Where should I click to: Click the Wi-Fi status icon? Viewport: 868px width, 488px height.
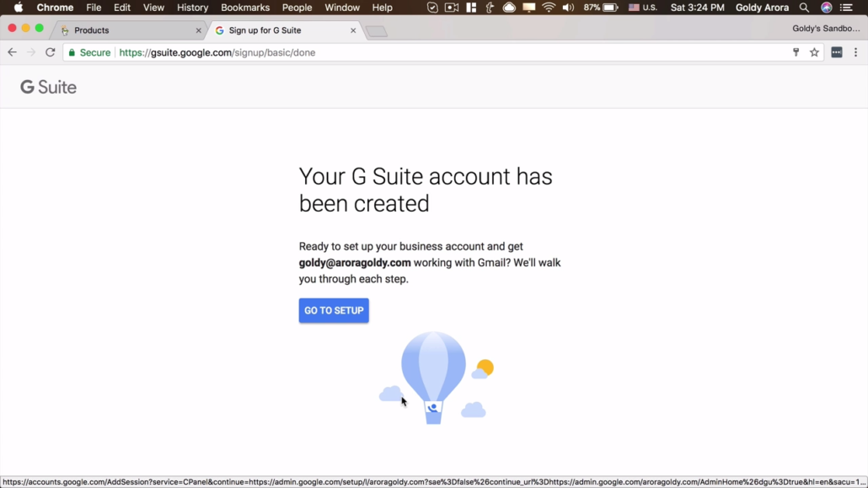549,8
